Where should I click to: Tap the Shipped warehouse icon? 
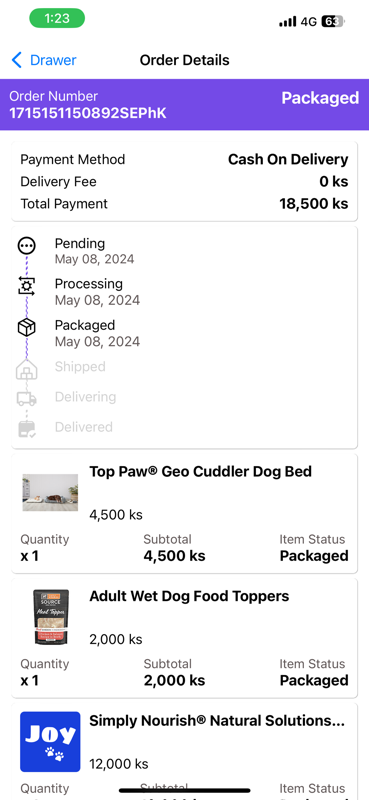pos(27,369)
